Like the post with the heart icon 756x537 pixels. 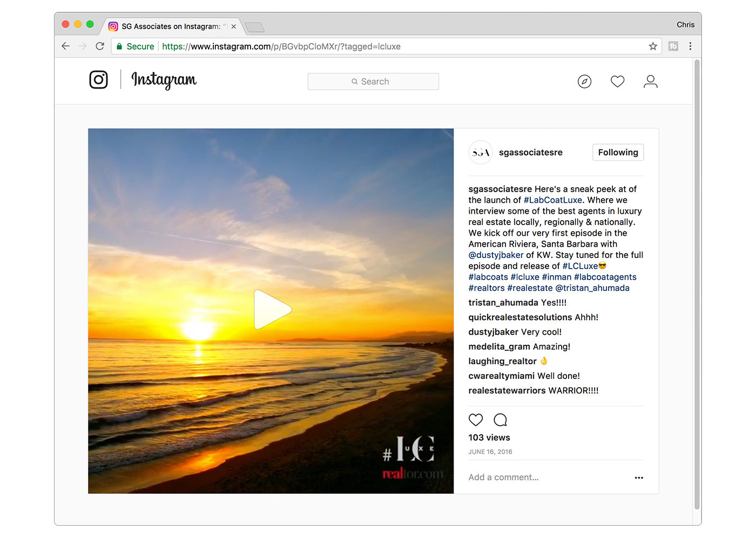pos(476,420)
